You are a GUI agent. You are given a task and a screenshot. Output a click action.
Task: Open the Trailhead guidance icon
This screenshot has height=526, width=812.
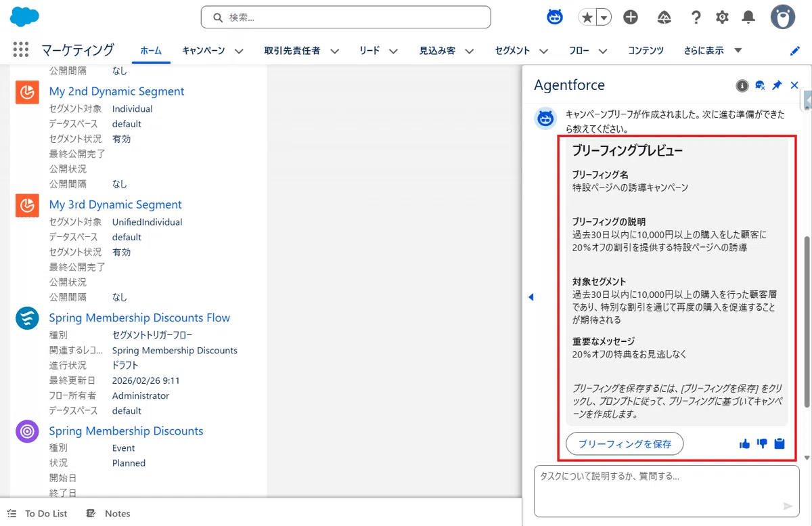[664, 18]
